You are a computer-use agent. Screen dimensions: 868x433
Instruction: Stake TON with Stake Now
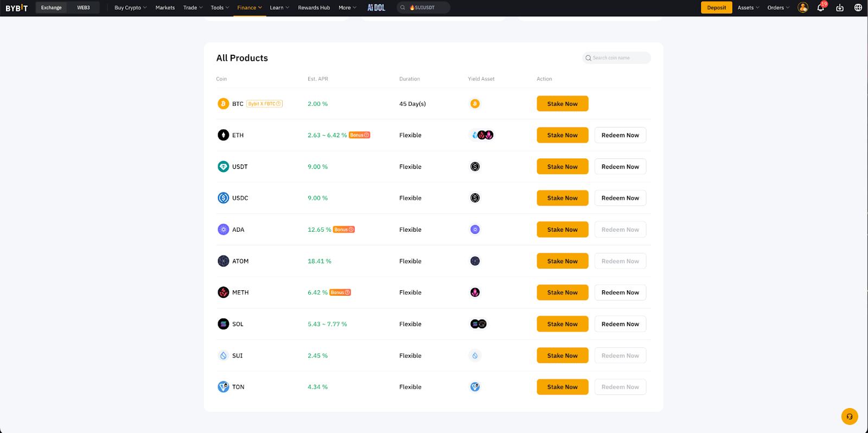click(x=563, y=387)
